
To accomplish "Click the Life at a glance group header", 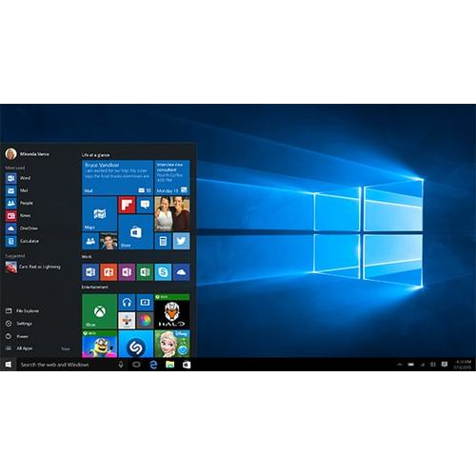I will [95, 155].
